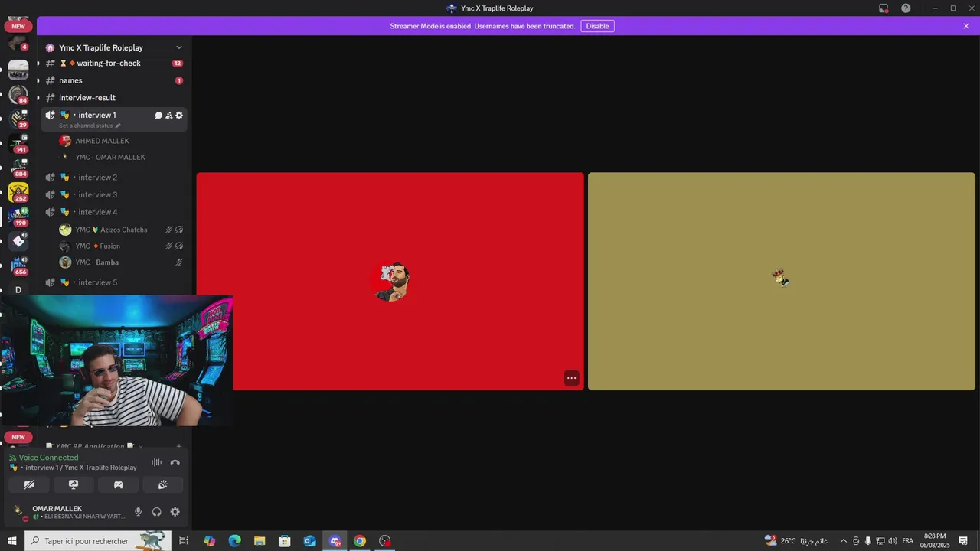Join interview 5 voice channel

(x=113, y=282)
